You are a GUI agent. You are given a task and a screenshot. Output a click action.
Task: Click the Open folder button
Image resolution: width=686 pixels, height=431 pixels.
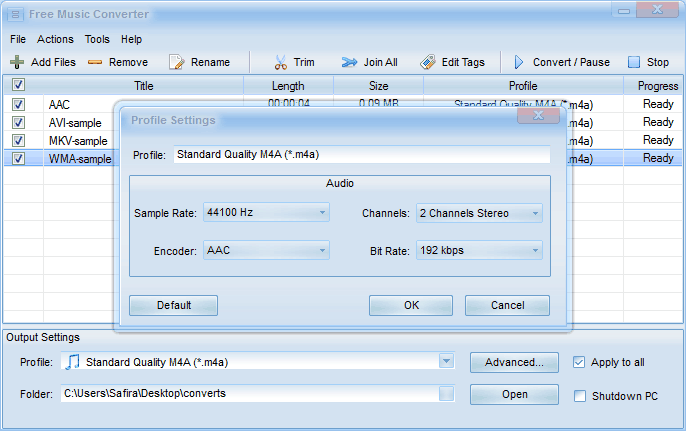click(x=514, y=394)
